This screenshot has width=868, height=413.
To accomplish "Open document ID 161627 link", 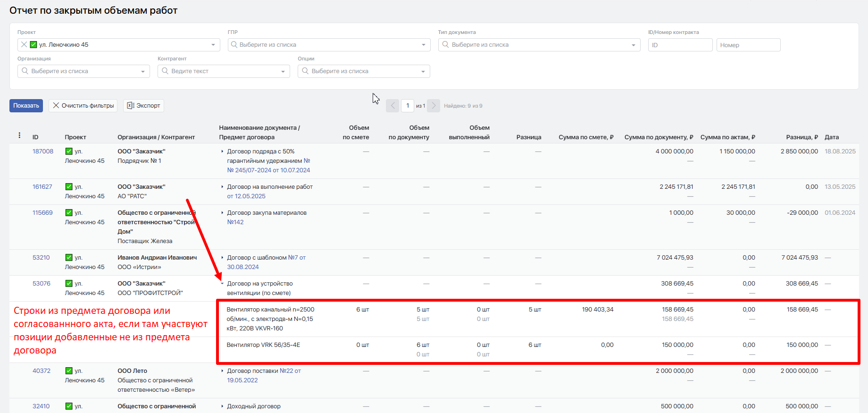I will point(42,186).
